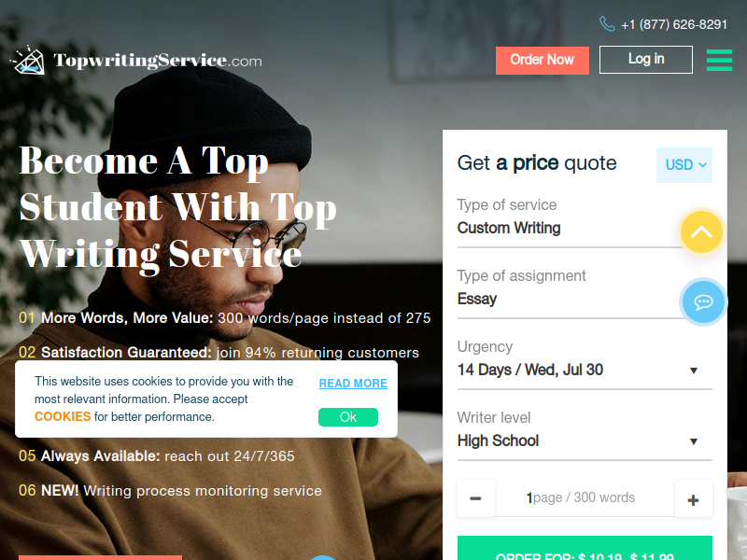Open the USD currency dropdown
The image size is (747, 560).
(684, 165)
